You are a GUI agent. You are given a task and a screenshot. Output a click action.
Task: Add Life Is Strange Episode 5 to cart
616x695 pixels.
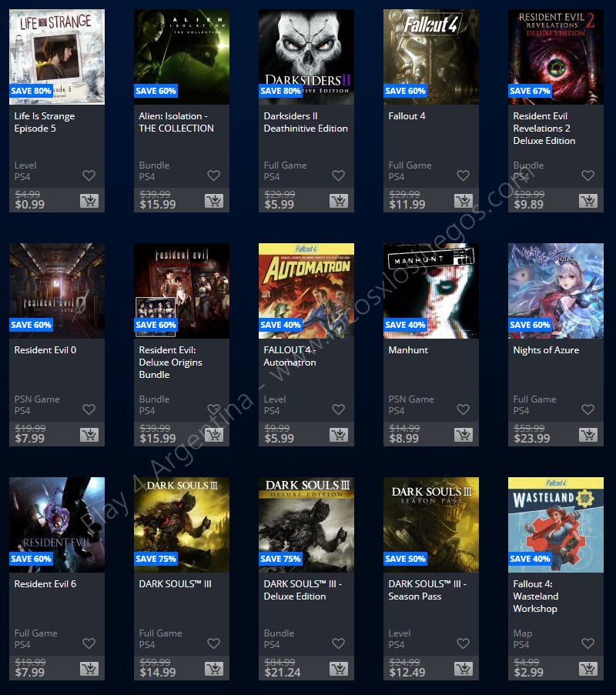(x=89, y=201)
